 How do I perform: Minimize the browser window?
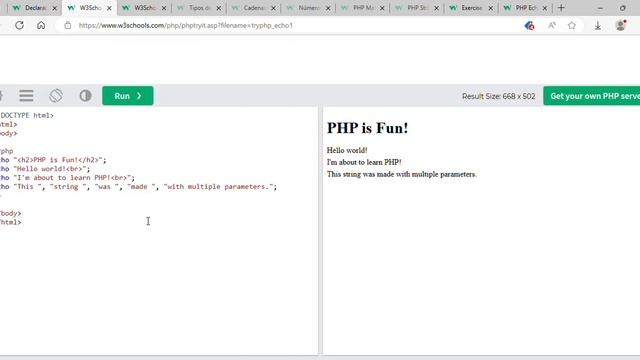point(600,8)
